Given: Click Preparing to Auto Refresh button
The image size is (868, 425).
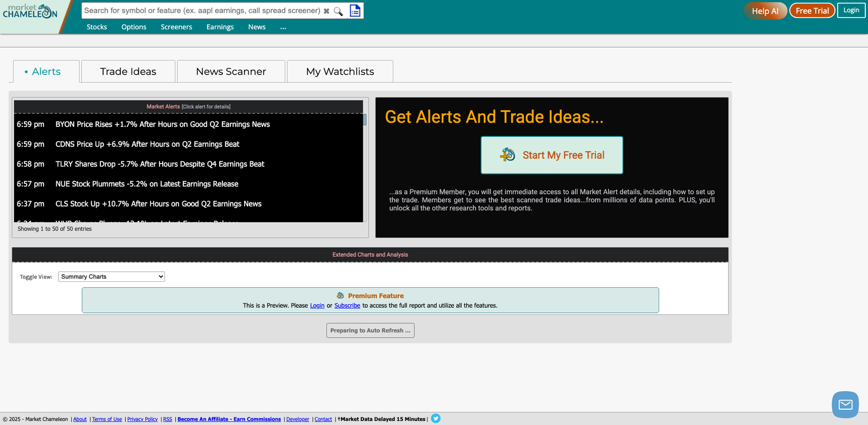Looking at the screenshot, I should [371, 331].
